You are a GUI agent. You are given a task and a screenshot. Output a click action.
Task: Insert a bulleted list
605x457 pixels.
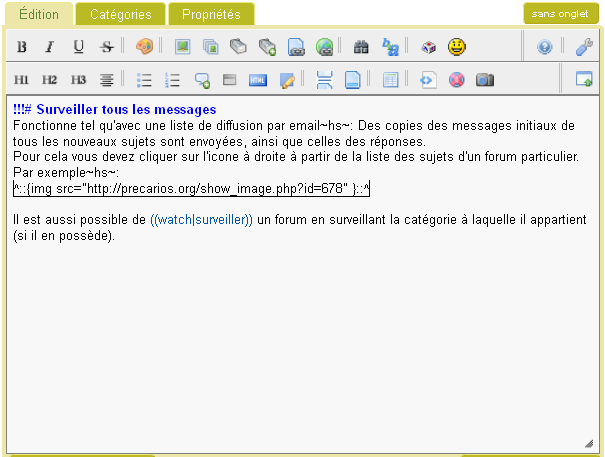click(x=144, y=80)
